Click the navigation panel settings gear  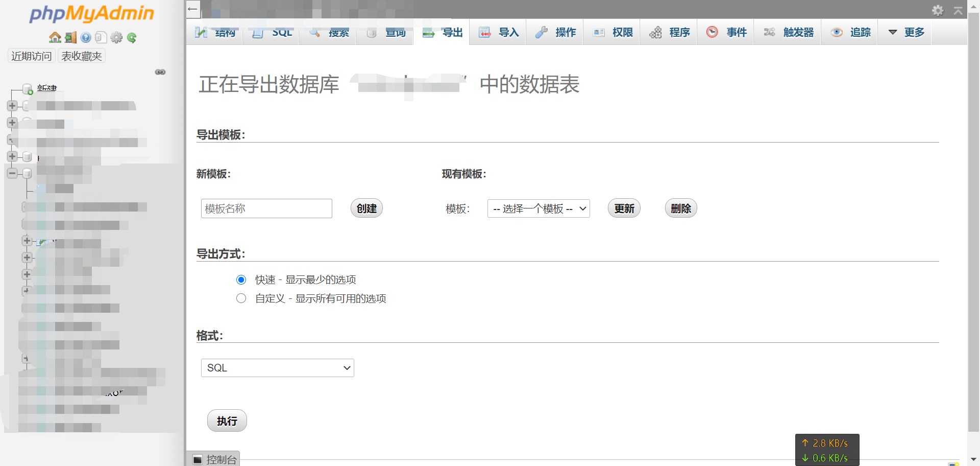[116, 37]
